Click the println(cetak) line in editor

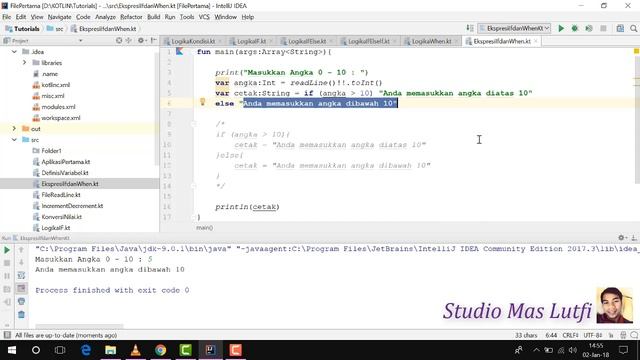247,207
